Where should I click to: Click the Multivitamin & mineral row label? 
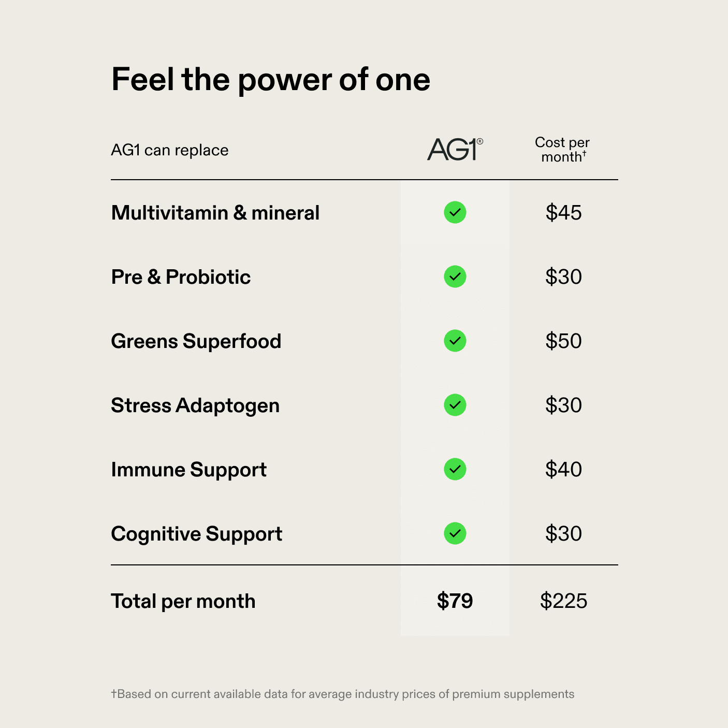tap(215, 213)
